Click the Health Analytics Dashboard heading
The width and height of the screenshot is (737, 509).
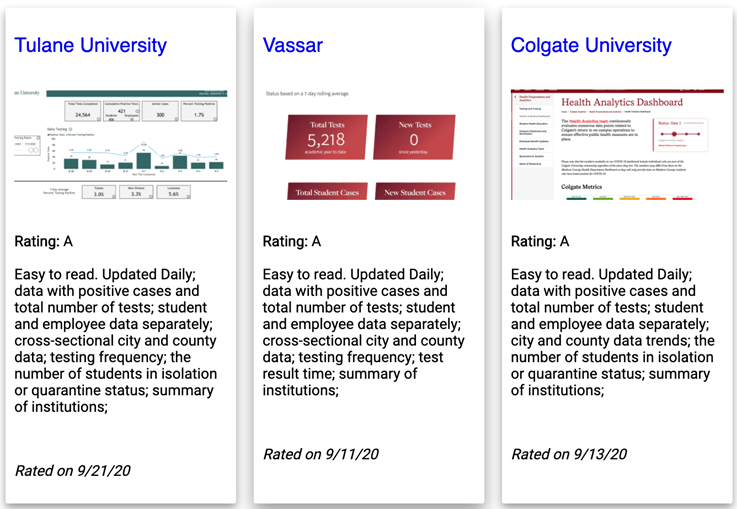(622, 102)
